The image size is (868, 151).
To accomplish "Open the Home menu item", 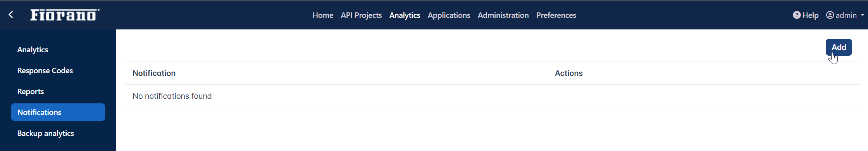I will tap(323, 15).
